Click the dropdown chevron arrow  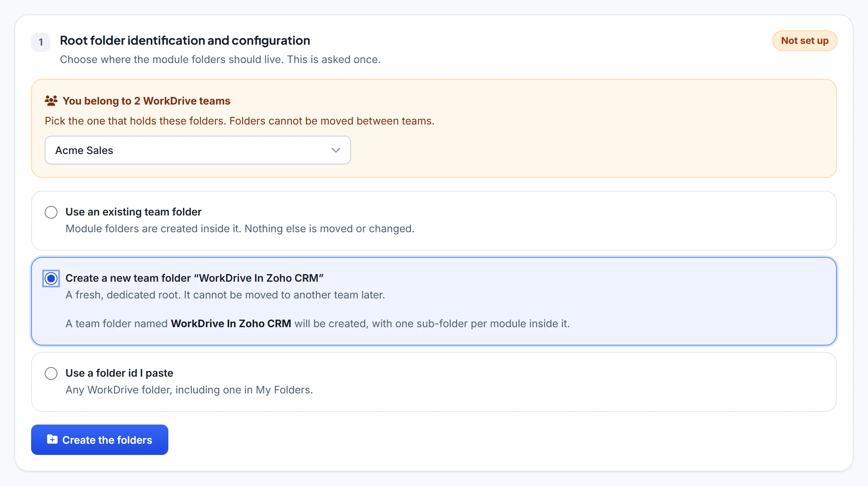pyautogui.click(x=336, y=150)
